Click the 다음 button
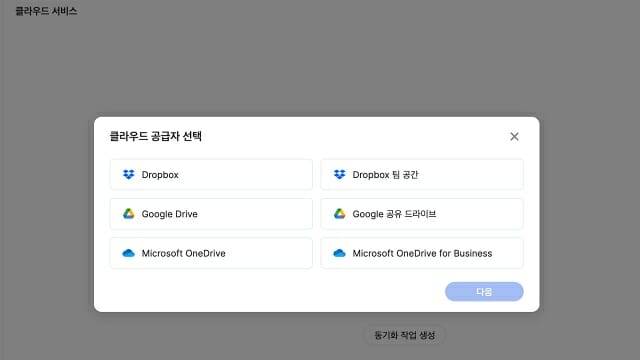 pyautogui.click(x=484, y=292)
